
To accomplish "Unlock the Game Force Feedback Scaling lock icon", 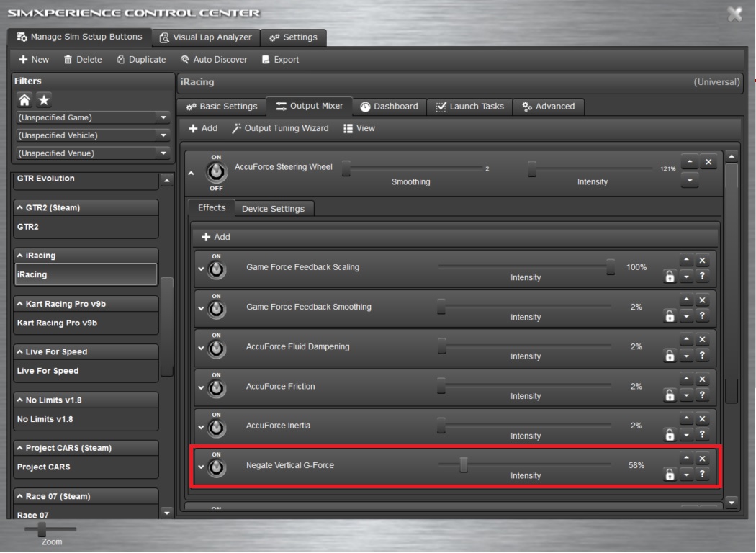I will coord(670,276).
